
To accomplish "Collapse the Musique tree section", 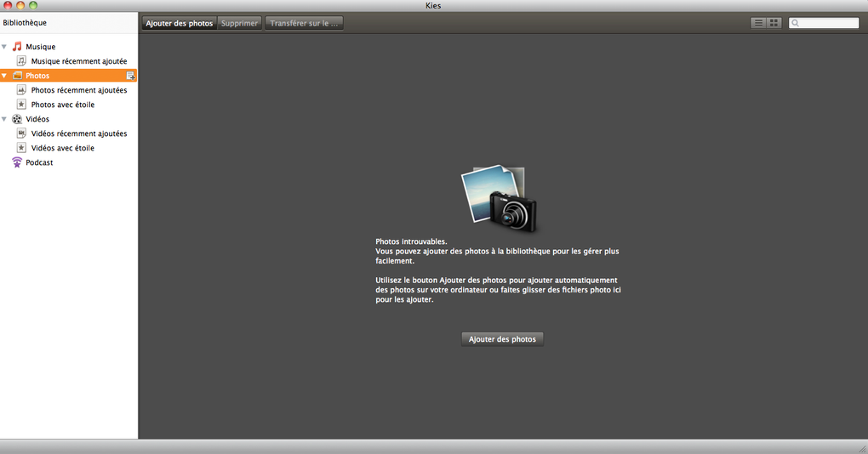I will click(4, 47).
